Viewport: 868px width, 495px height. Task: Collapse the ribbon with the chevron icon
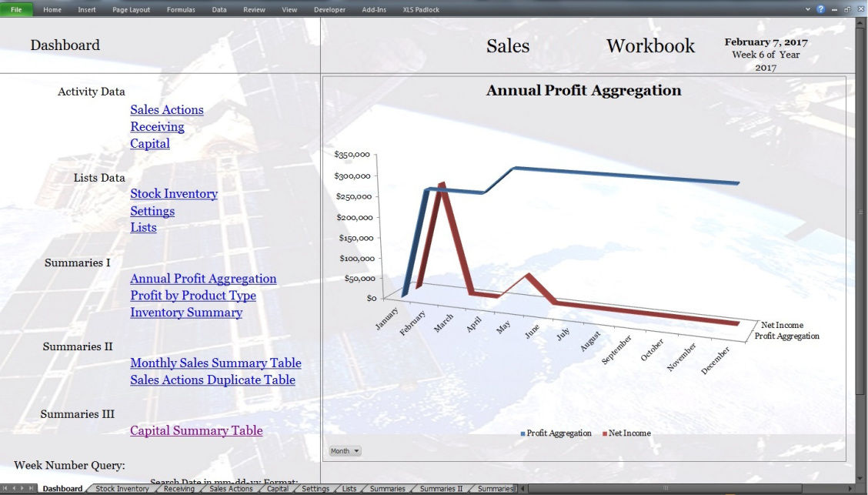(808, 9)
